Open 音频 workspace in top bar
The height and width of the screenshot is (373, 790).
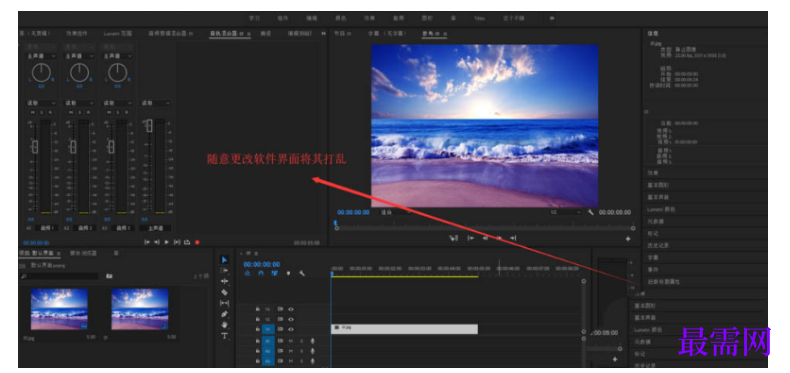coord(399,18)
